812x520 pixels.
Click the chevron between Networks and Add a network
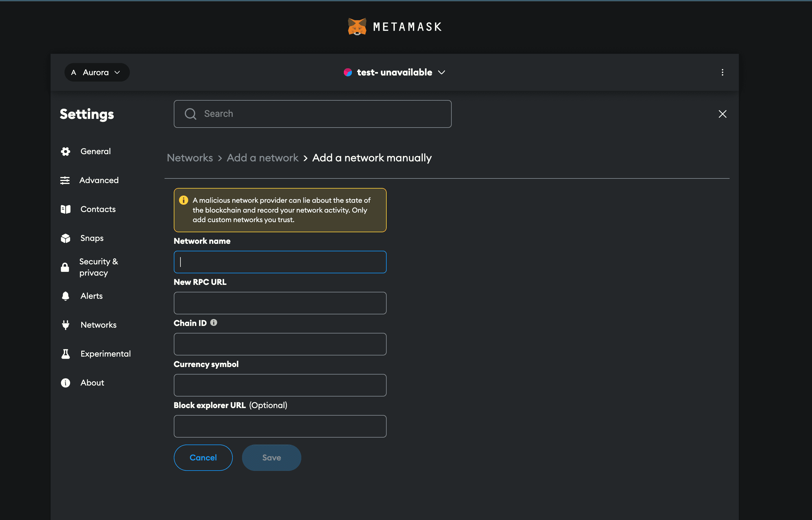(x=220, y=158)
